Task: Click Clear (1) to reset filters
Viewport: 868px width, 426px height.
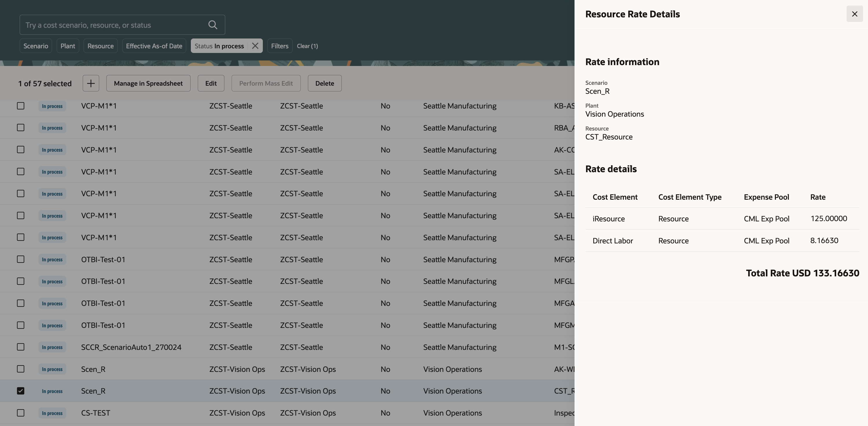Action: [x=307, y=46]
